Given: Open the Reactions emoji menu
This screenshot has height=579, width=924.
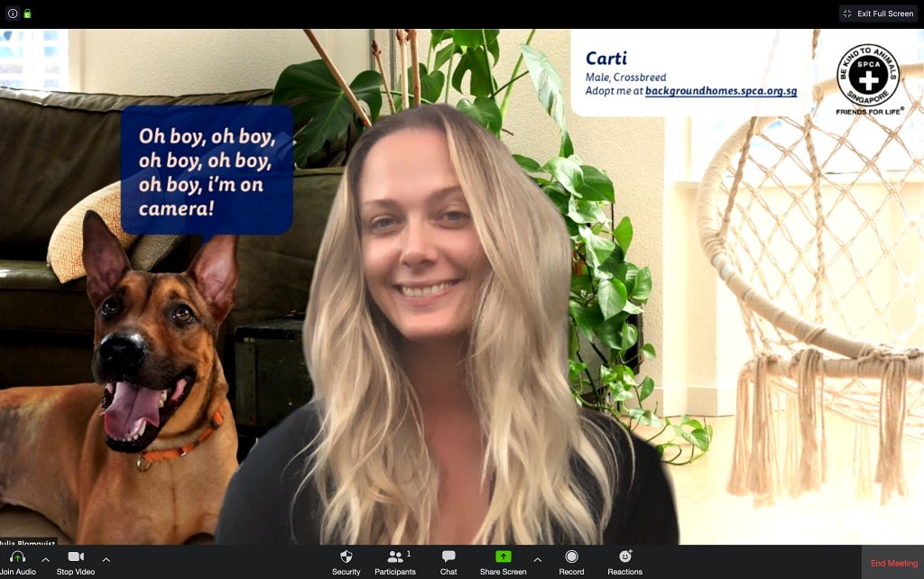Looking at the screenshot, I should pyautogui.click(x=624, y=556).
